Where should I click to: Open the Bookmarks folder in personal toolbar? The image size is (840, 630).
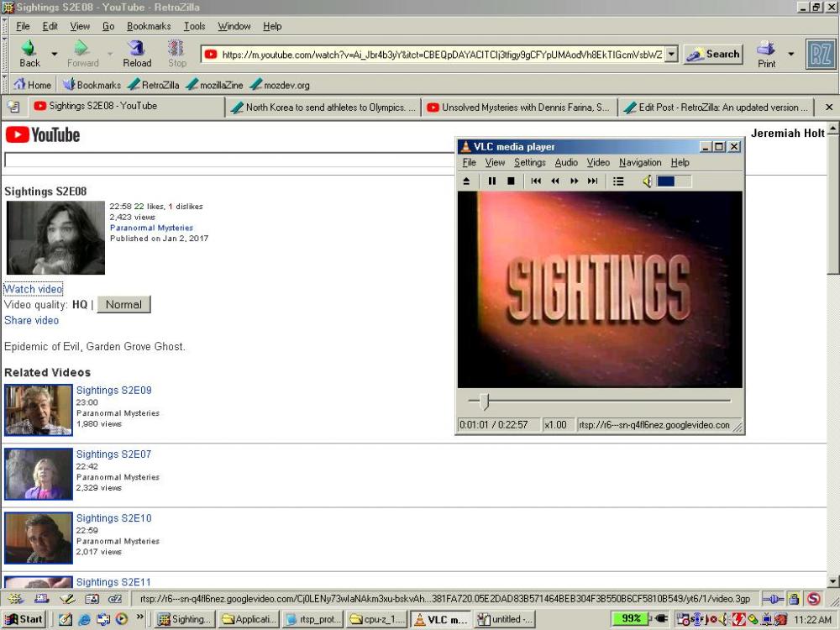point(92,85)
